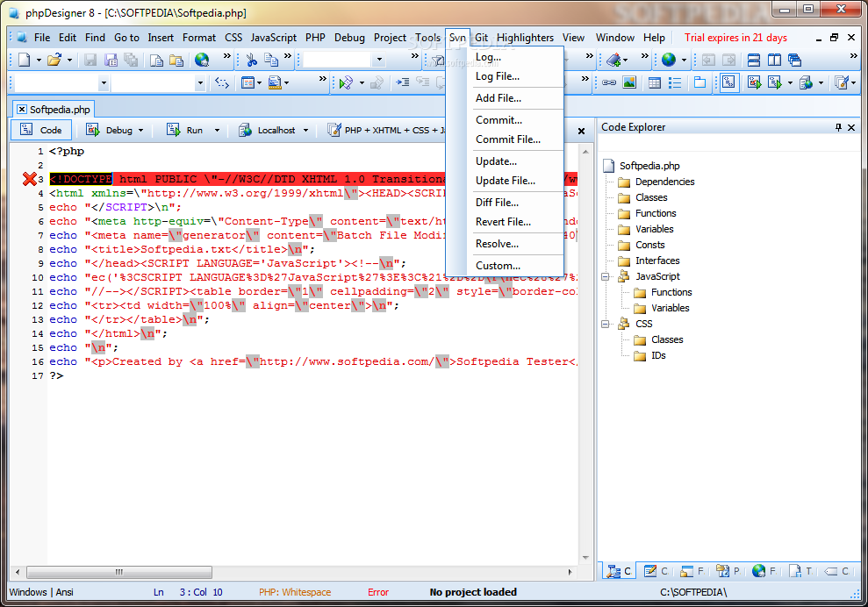
Task: Pin the Code Explorer panel
Action: pos(839,127)
